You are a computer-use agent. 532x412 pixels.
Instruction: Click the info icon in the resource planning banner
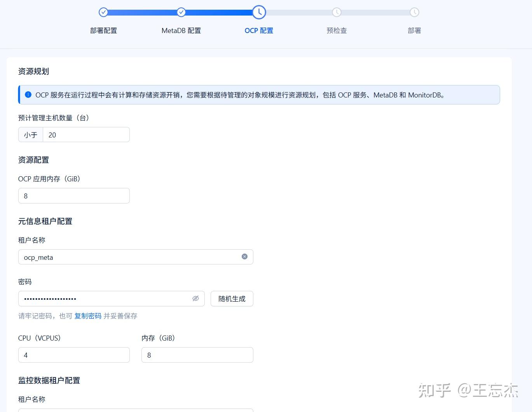(x=28, y=94)
